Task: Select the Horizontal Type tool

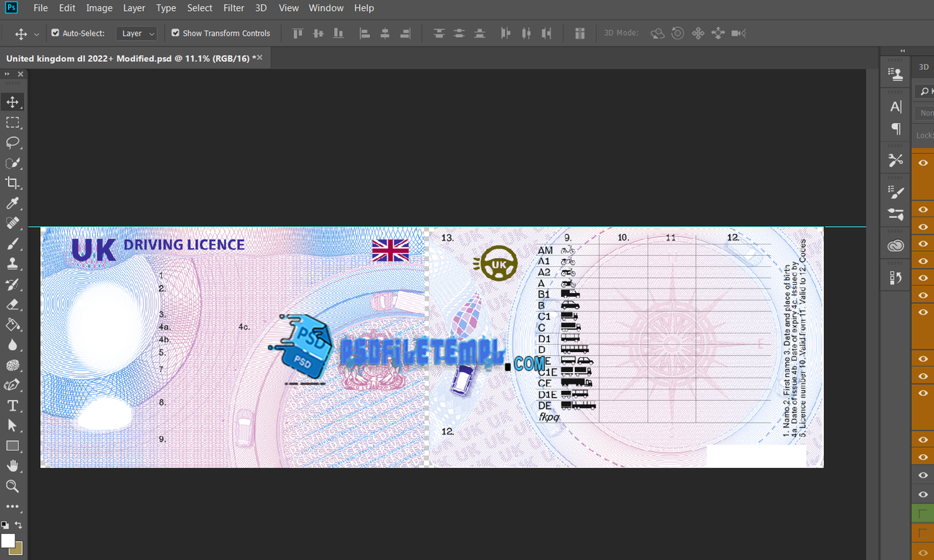Action: coord(12,405)
